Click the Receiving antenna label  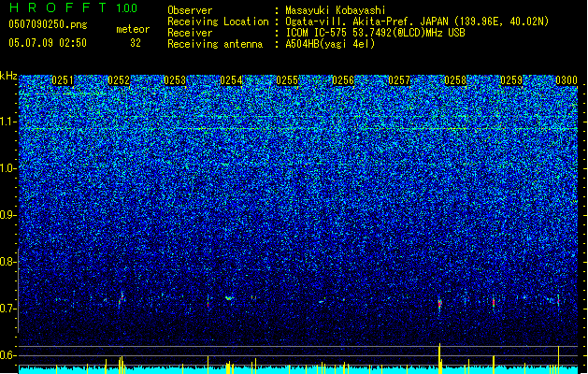(215, 44)
